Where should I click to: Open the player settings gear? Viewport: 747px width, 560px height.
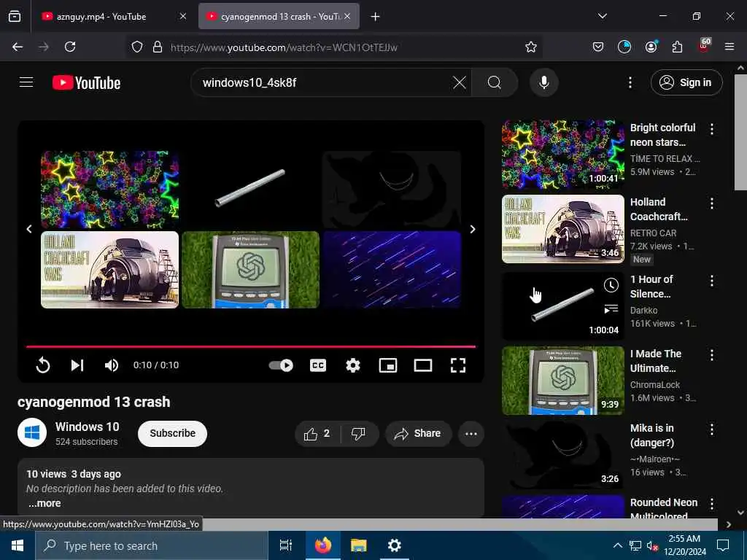[x=353, y=365]
